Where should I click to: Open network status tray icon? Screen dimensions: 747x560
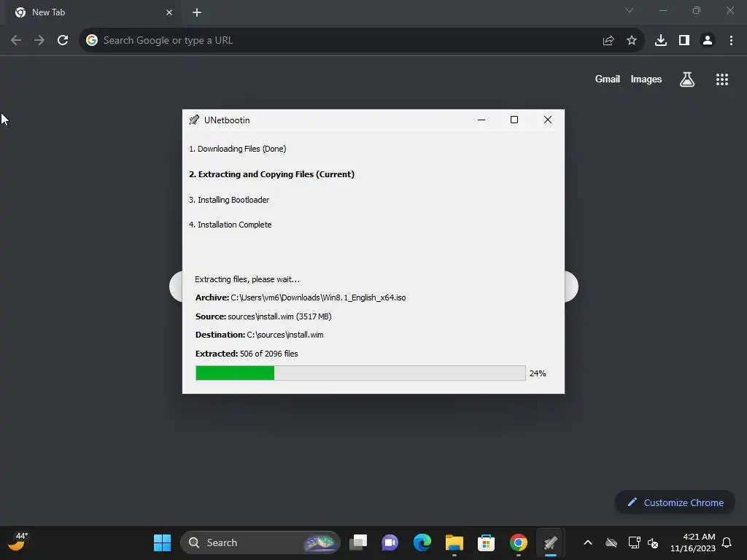click(634, 542)
